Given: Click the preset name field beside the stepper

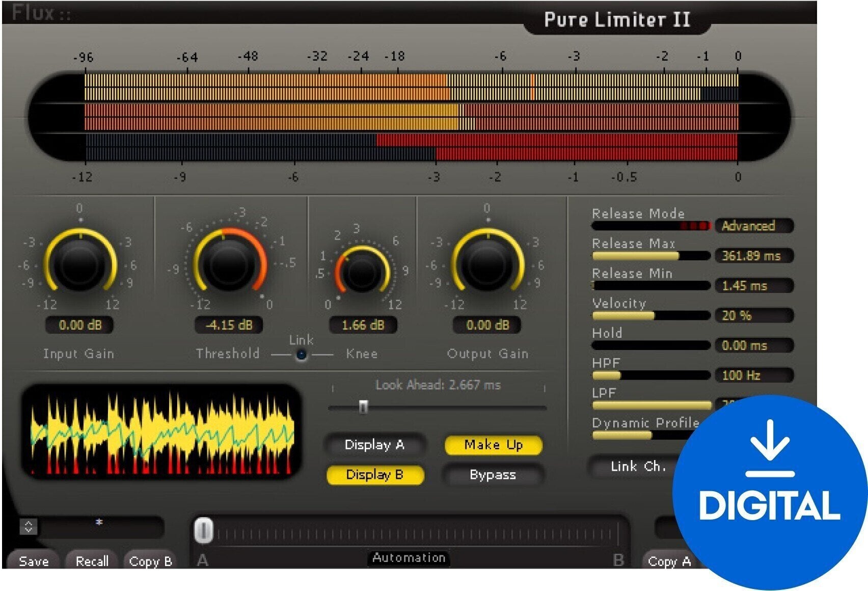Looking at the screenshot, I should click(102, 527).
